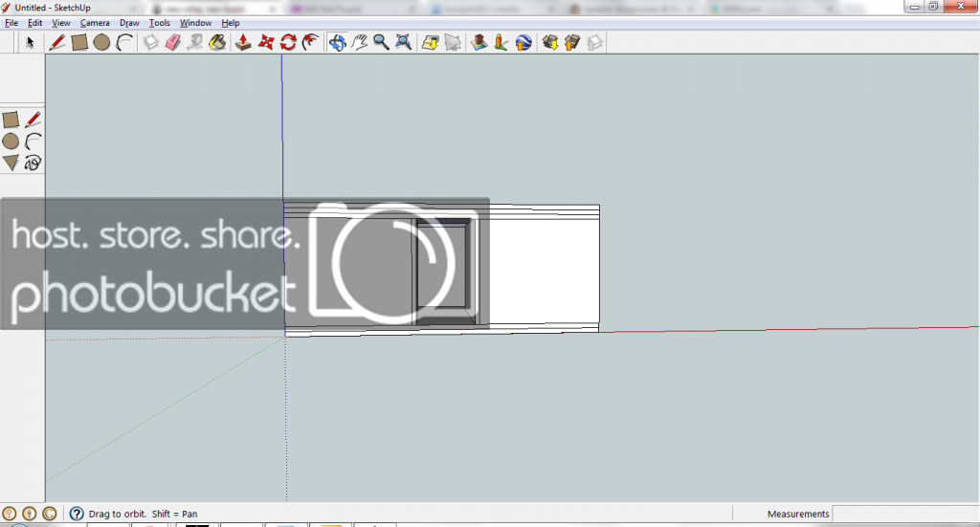
Task: Click the 'Drag to orbit. Shift = Pan' hint
Action: click(x=144, y=514)
